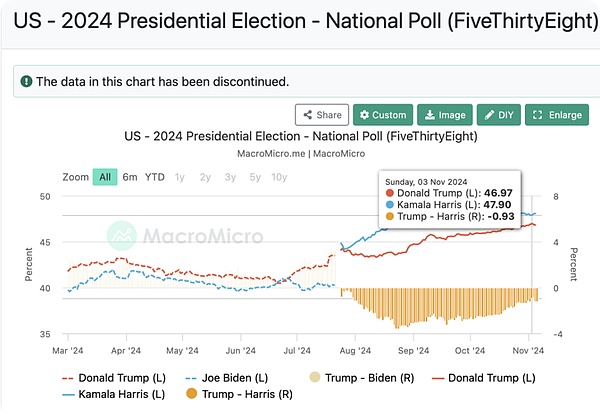Select the 1y zoom option

(180, 177)
